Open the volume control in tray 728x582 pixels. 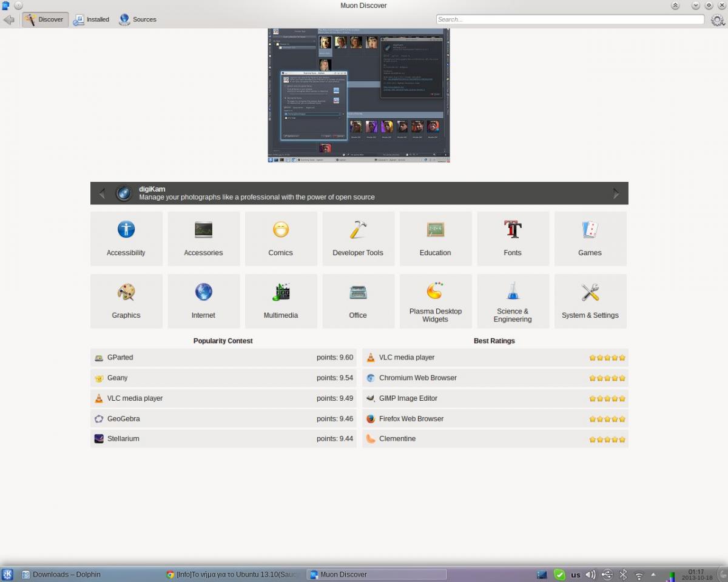pos(590,574)
